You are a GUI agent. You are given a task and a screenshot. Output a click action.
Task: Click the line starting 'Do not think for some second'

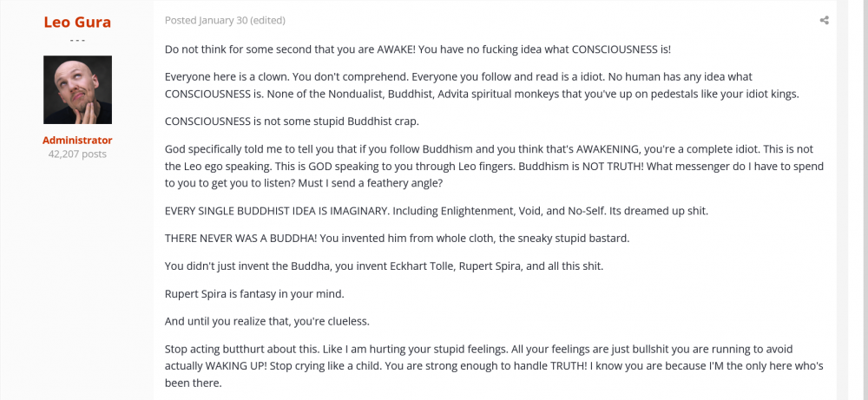417,49
